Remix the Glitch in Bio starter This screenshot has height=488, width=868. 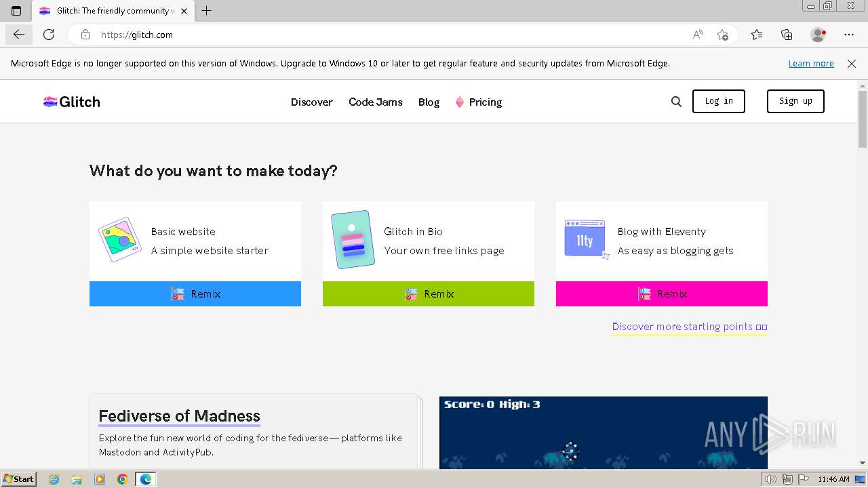coord(429,293)
